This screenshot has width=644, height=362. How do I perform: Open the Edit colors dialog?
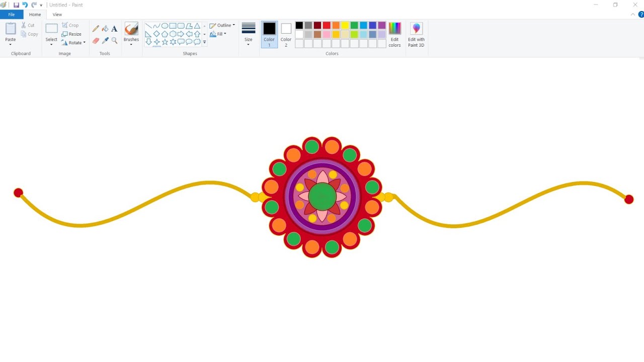click(394, 35)
